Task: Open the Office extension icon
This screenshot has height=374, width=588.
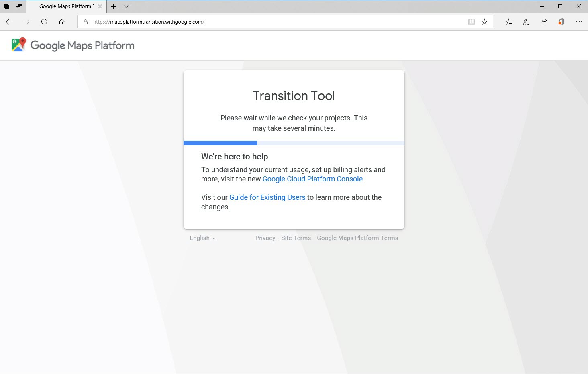Action: pos(561,22)
